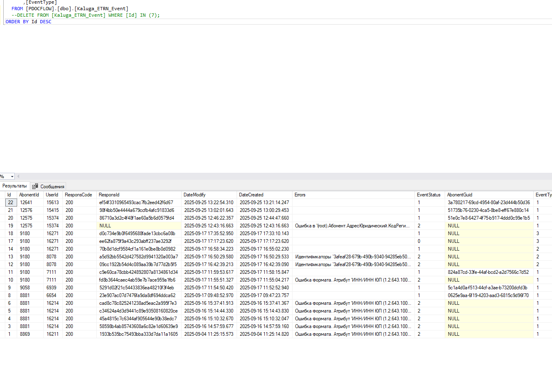Click DateCreated 2025-09-25 13:00:29.453
The height and width of the screenshot is (392, 552).
[264, 210]
